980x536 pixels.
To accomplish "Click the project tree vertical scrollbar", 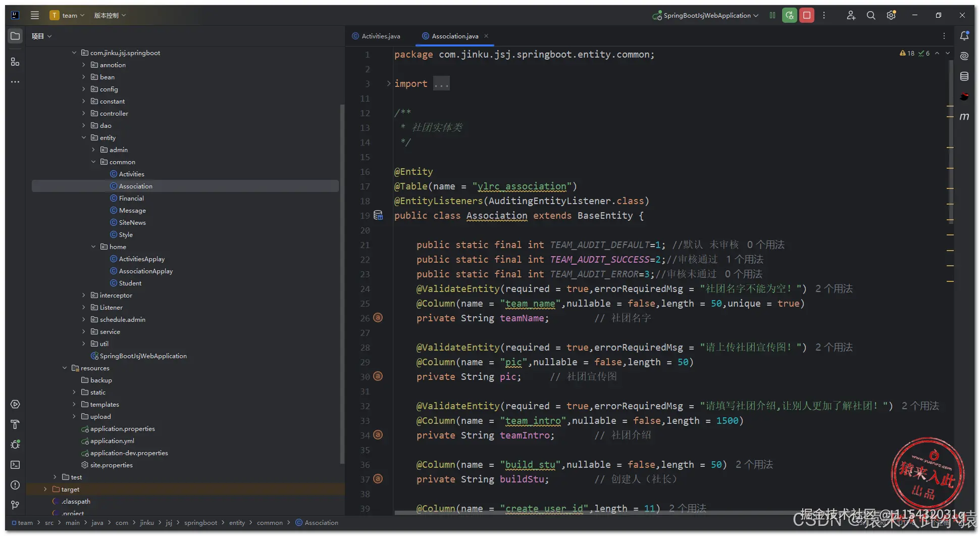I will pos(342,283).
